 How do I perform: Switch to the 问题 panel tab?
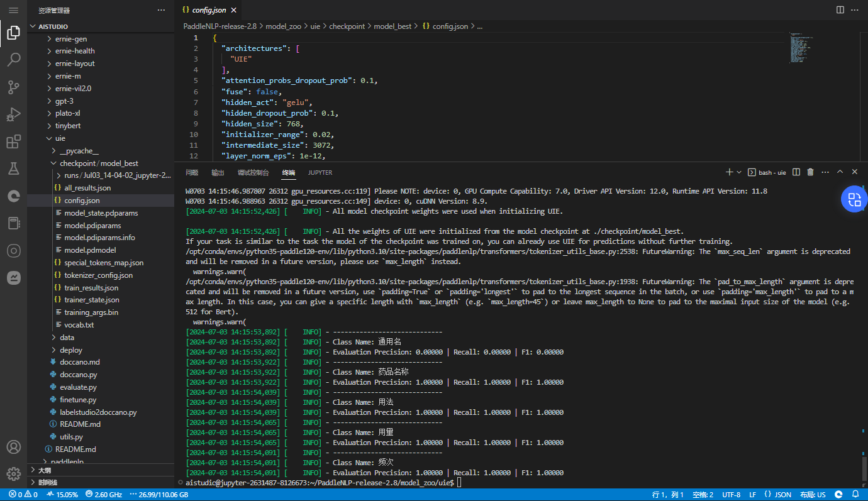point(192,172)
